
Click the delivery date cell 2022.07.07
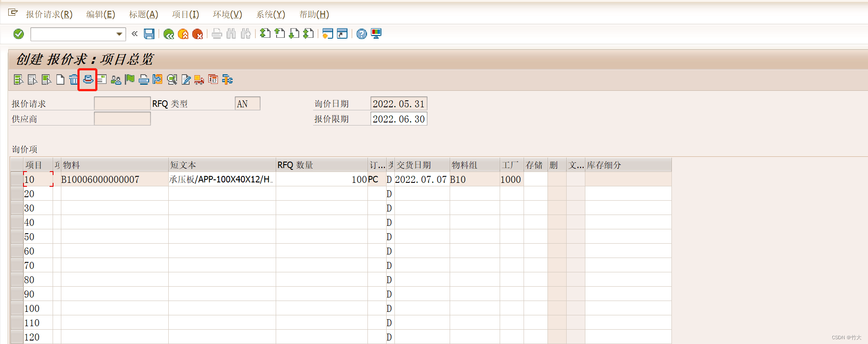tap(422, 179)
